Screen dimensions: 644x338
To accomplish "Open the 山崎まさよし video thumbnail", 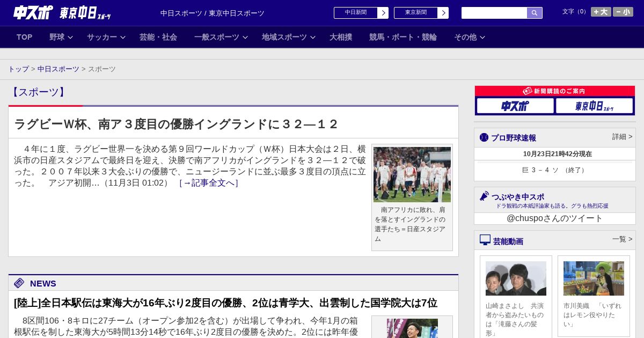I will tap(516, 278).
